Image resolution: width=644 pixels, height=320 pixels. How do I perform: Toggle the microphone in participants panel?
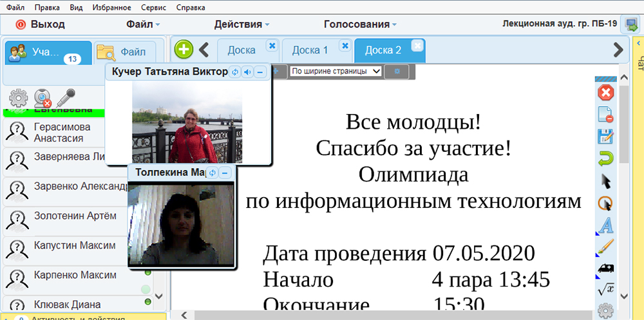(x=66, y=99)
